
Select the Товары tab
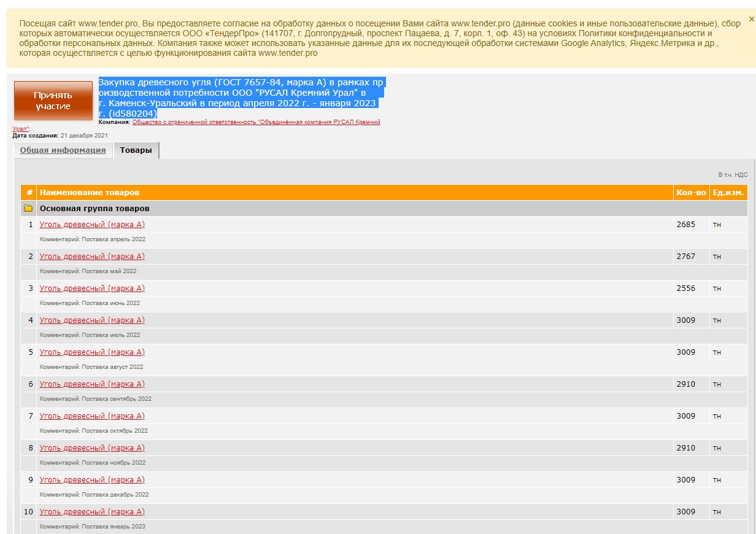pyautogui.click(x=136, y=150)
